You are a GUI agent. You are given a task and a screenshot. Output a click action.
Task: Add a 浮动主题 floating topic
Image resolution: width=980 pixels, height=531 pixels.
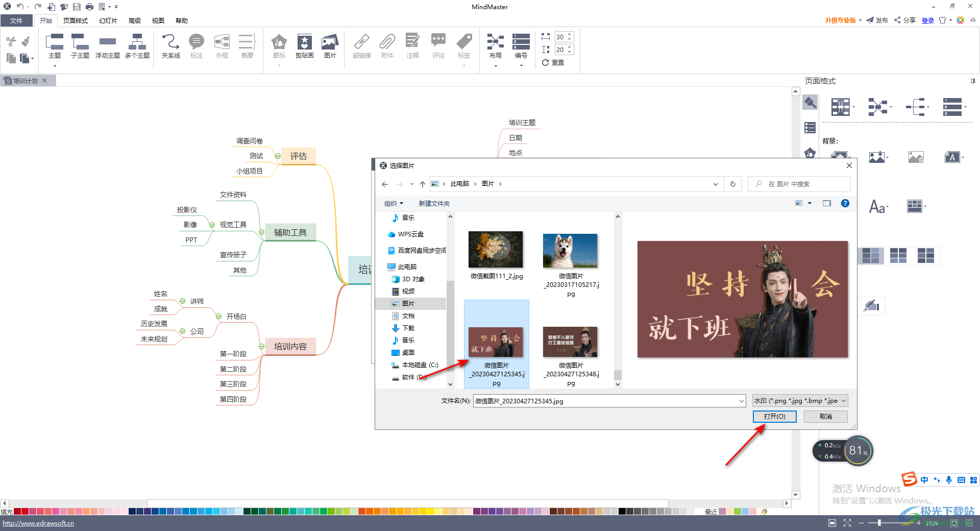click(x=108, y=47)
